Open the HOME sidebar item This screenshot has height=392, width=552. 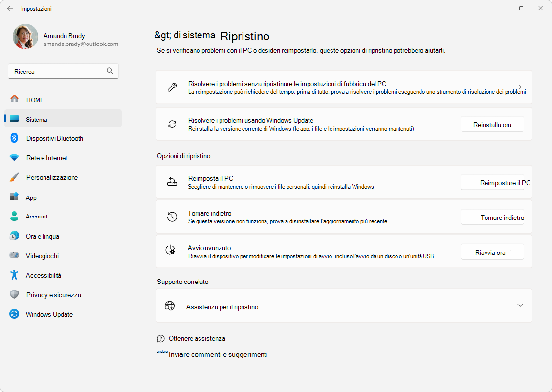(x=35, y=100)
